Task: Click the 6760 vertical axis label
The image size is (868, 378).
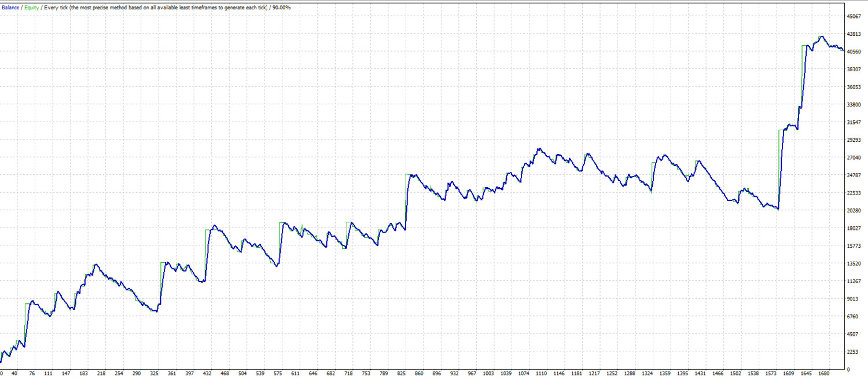Action: (853, 317)
